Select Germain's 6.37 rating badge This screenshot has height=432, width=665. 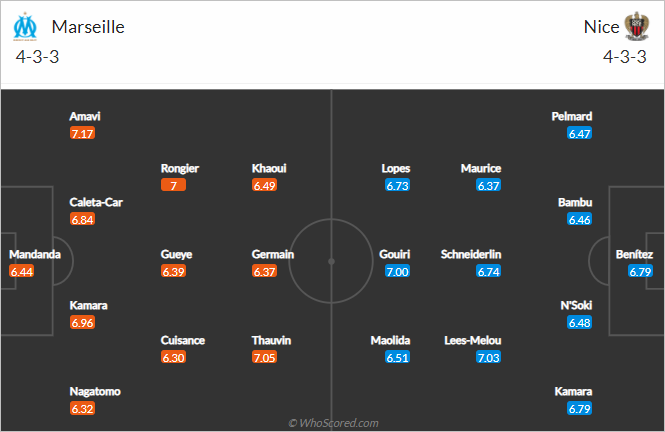[x=264, y=271]
